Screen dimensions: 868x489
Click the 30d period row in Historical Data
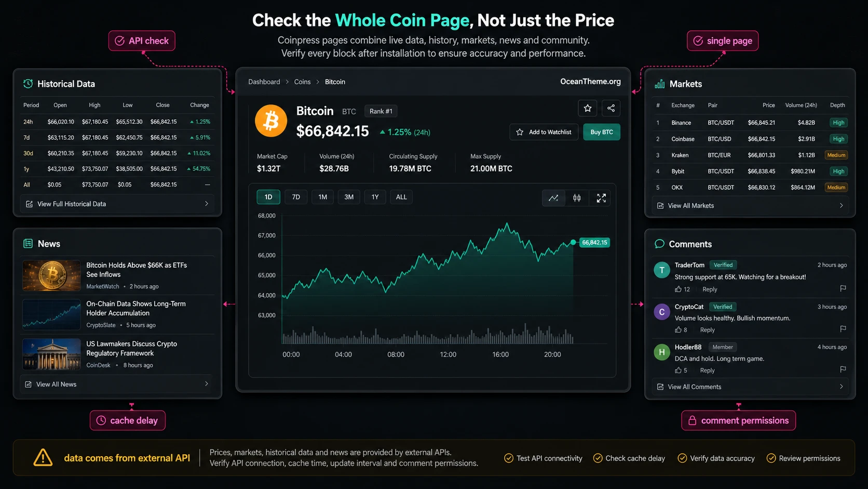pos(117,153)
